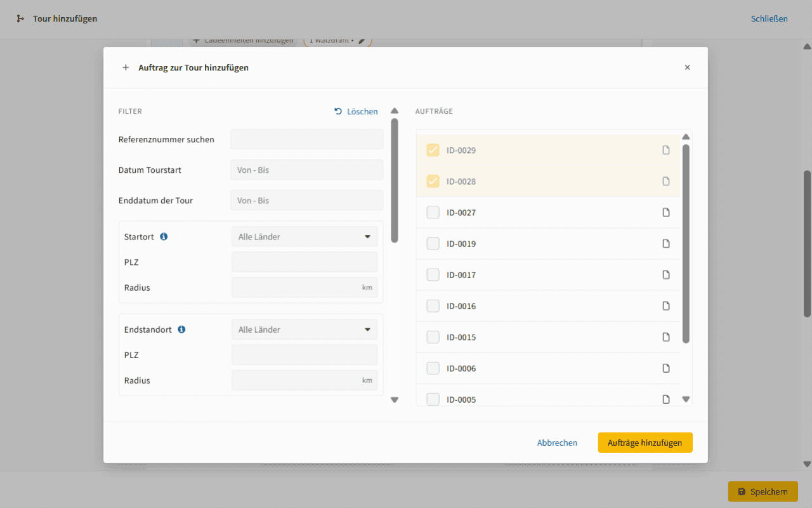This screenshot has width=812, height=508.
Task: Expand the Endstandort country dropdown
Action: click(304, 330)
